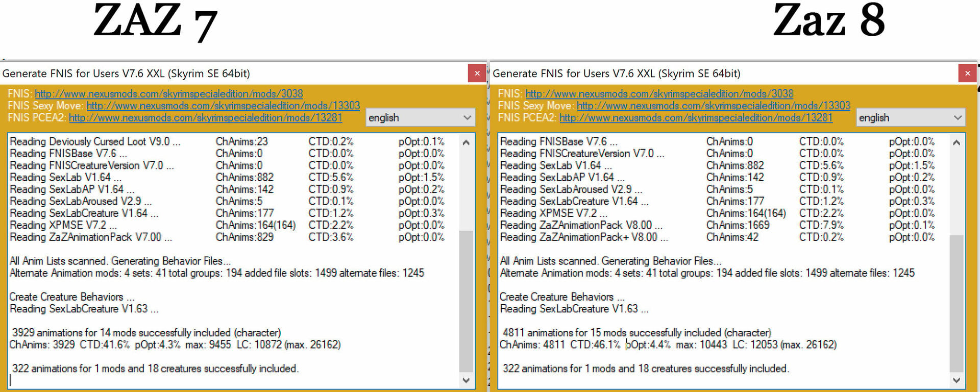Viewport: 980px width, 392px height.
Task: Click "Reading SexLabCreature V1.63" line in Zaz 8 window
Action: pos(575,309)
